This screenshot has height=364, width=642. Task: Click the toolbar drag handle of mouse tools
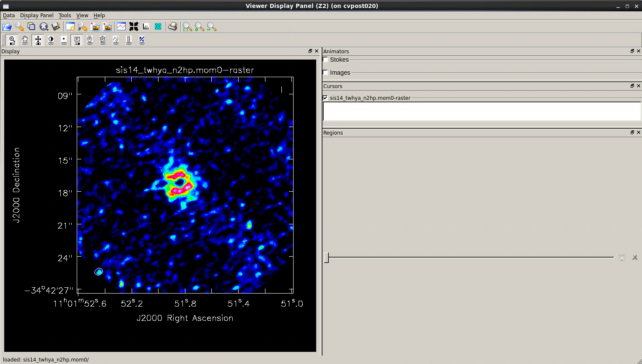click(4, 40)
